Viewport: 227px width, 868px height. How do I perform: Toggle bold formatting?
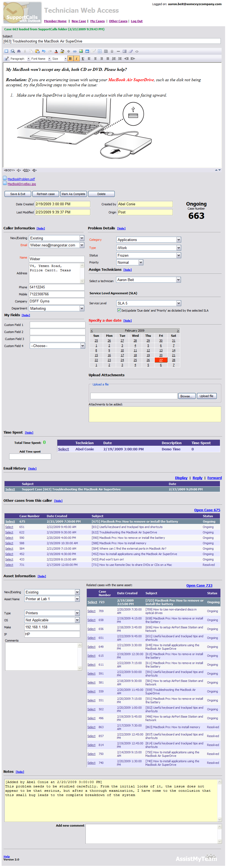70,59
